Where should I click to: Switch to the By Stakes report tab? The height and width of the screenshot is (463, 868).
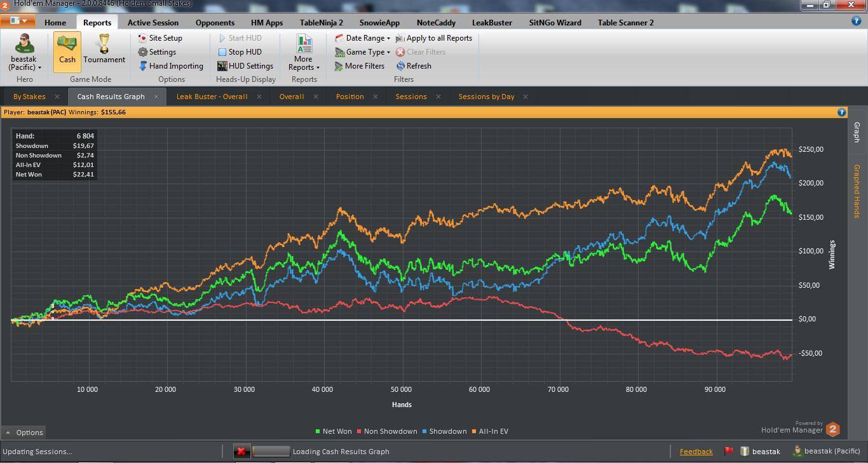(29, 97)
